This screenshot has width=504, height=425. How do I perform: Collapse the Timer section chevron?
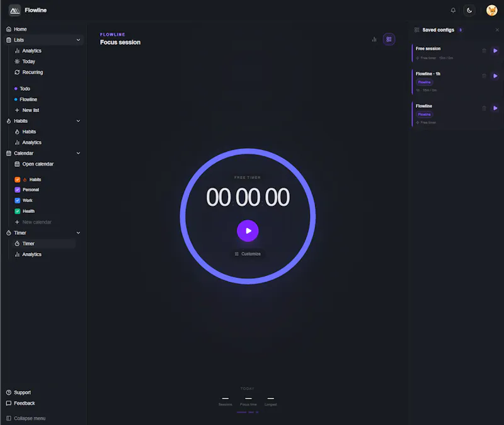pyautogui.click(x=78, y=233)
